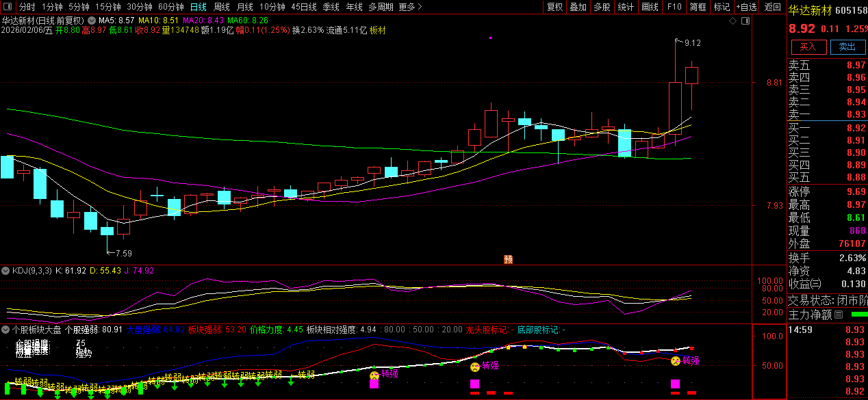Click the yellow 预 forecast marker on chart
Image resolution: width=868 pixels, height=400 pixels.
[x=508, y=258]
